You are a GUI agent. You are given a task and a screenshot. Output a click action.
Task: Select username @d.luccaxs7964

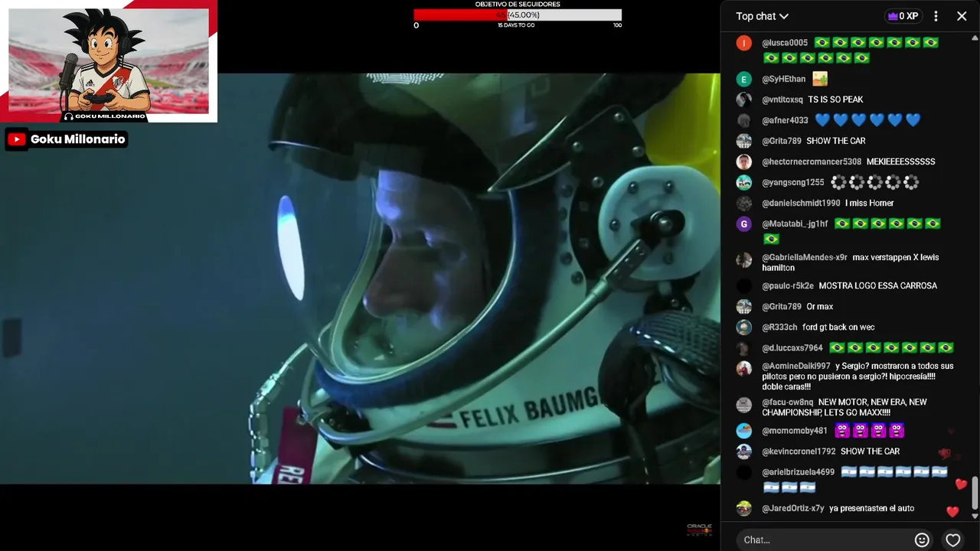[792, 347]
